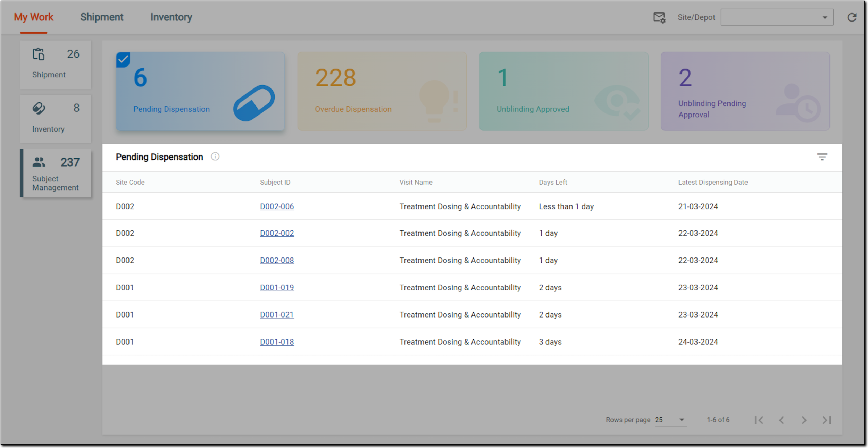The height and width of the screenshot is (448, 868).
Task: Toggle the Pending Dispensation card checkbox
Action: [x=123, y=60]
